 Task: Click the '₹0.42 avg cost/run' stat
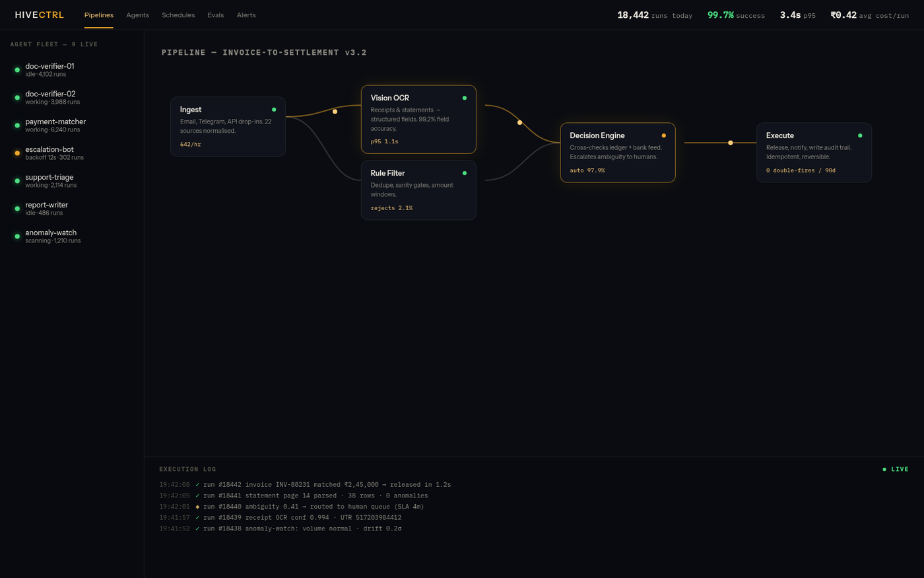pos(869,15)
